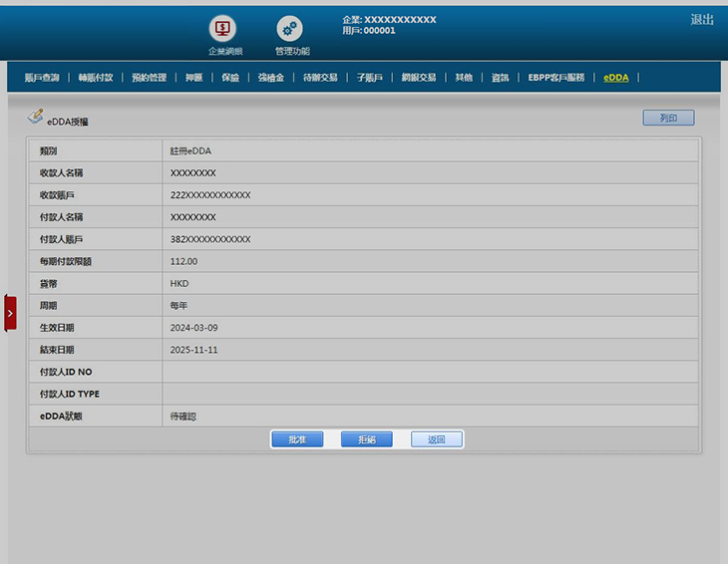The width and height of the screenshot is (728, 564).
Task: Open the 子賬戶 menu
Action: point(369,78)
